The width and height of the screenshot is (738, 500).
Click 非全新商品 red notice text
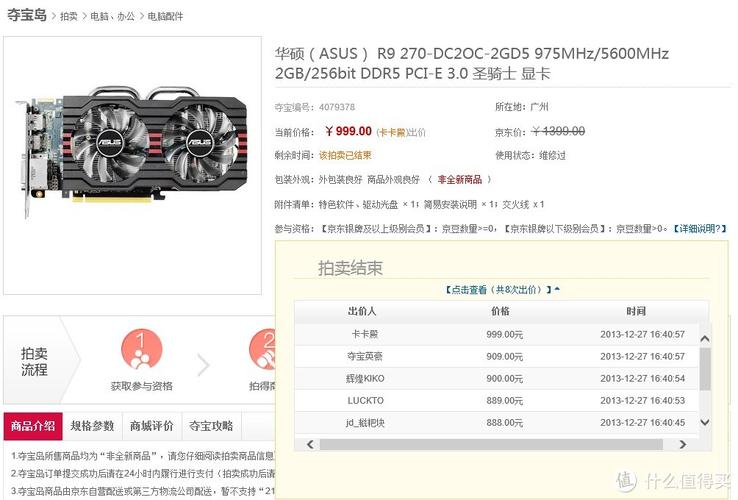tap(460, 179)
